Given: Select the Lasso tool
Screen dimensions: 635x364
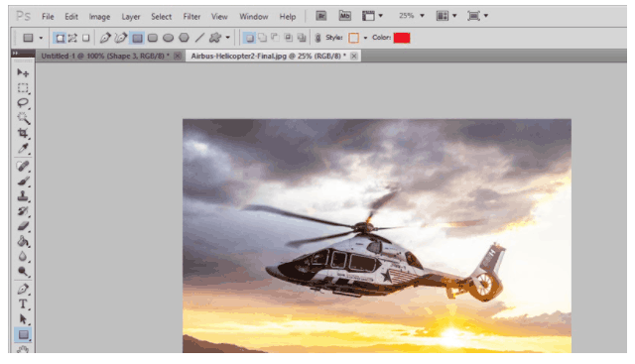Looking at the screenshot, I should point(23,103).
